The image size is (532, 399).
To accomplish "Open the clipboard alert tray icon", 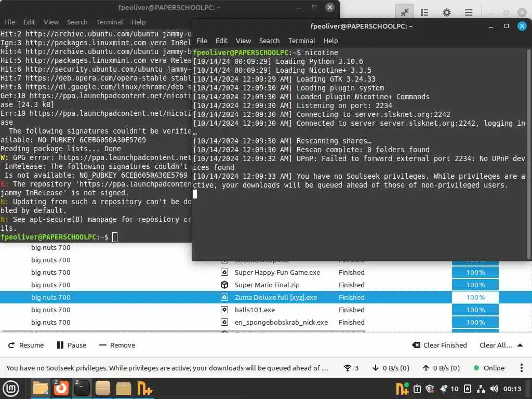I will [x=417, y=389].
